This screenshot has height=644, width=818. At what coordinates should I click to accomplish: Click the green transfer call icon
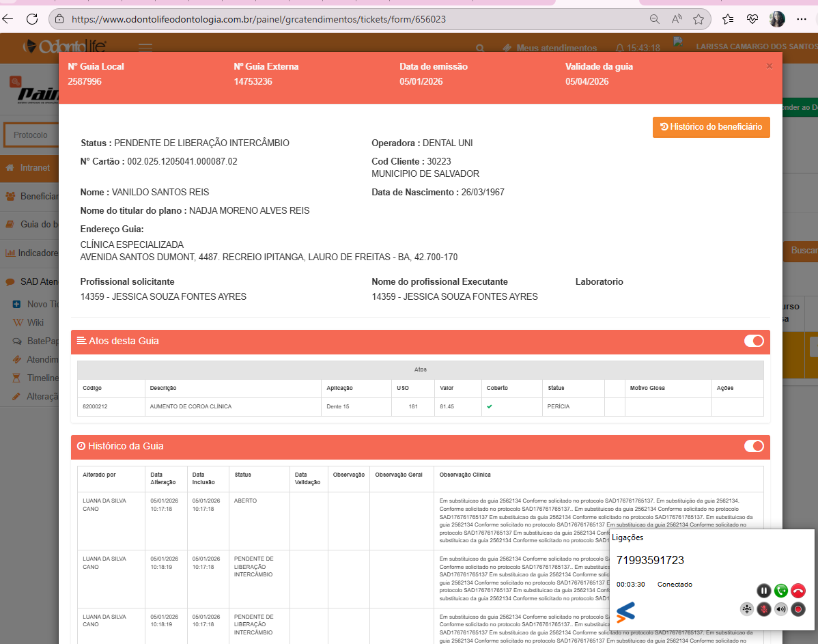coord(780,591)
